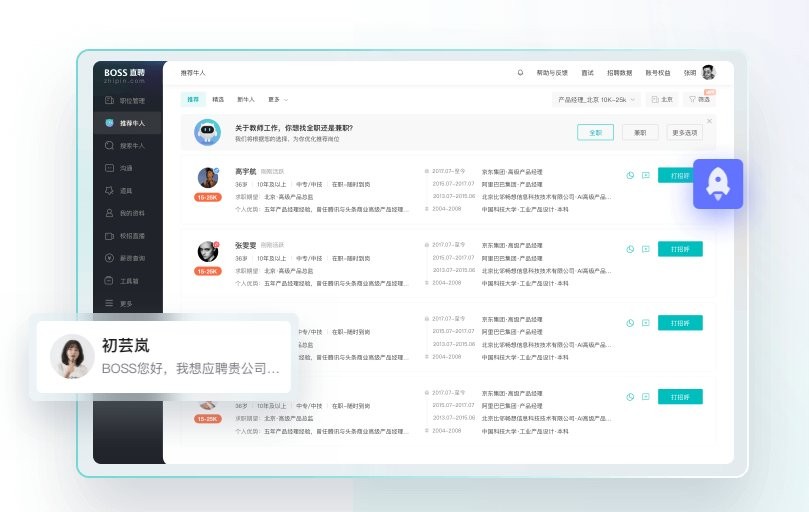The image size is (809, 512).
Task: Click the BOSS直聘 logo
Action: pos(124,75)
